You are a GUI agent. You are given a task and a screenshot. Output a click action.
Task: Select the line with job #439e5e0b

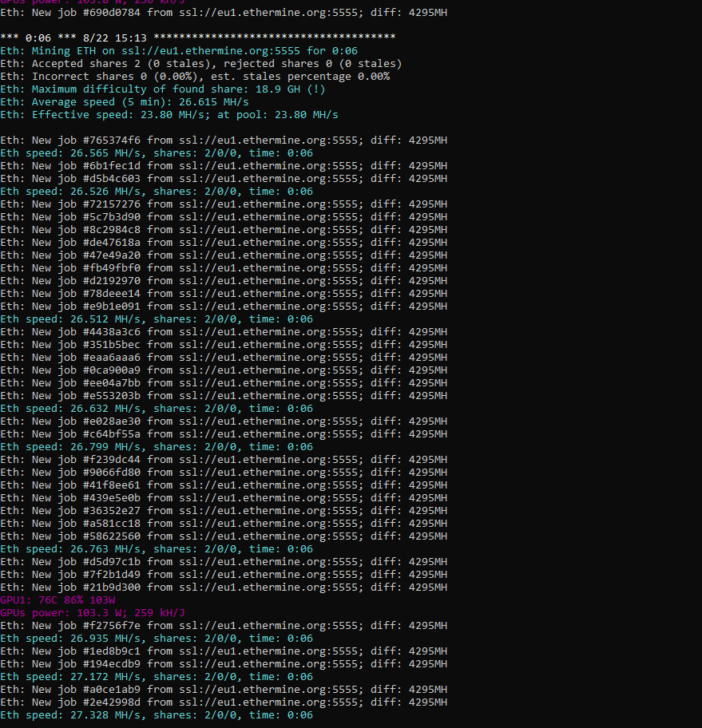coord(224,498)
